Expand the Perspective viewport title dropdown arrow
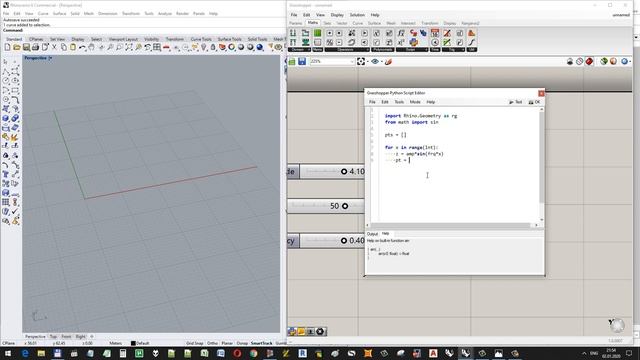This screenshot has width=640, height=360. 50,58
